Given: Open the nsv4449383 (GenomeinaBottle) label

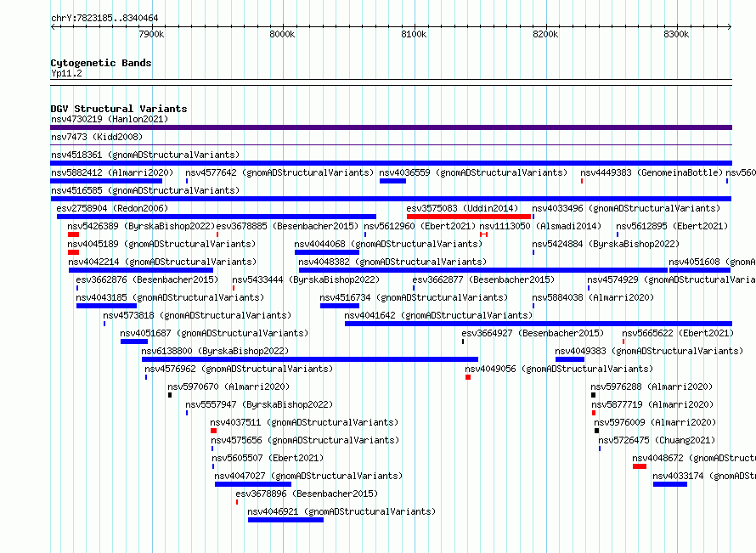Looking at the screenshot, I should [x=652, y=172].
